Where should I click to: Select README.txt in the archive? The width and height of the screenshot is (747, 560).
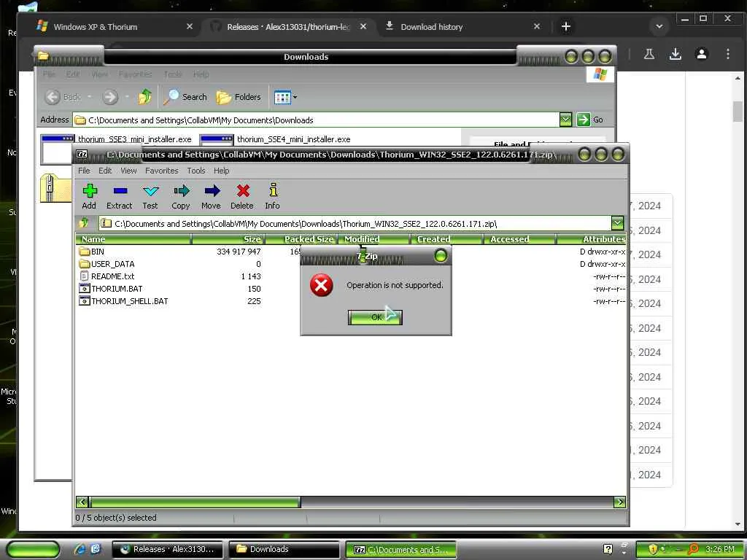(107, 276)
